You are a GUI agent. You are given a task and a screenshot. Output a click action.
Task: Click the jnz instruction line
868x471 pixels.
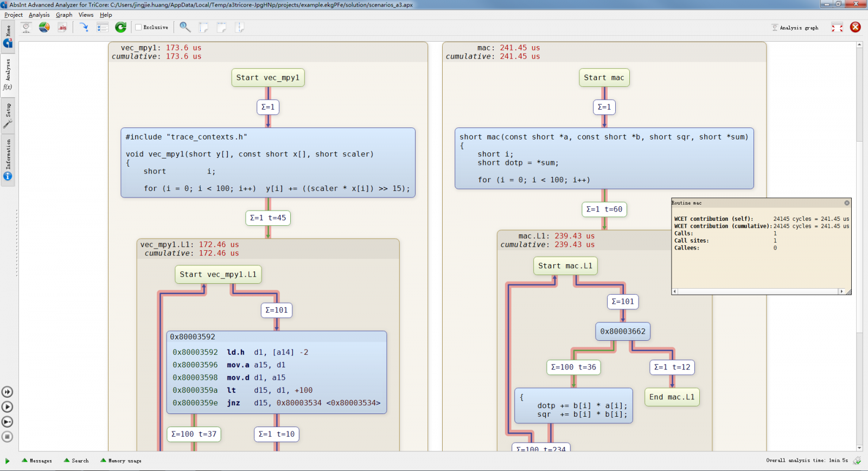277,403
